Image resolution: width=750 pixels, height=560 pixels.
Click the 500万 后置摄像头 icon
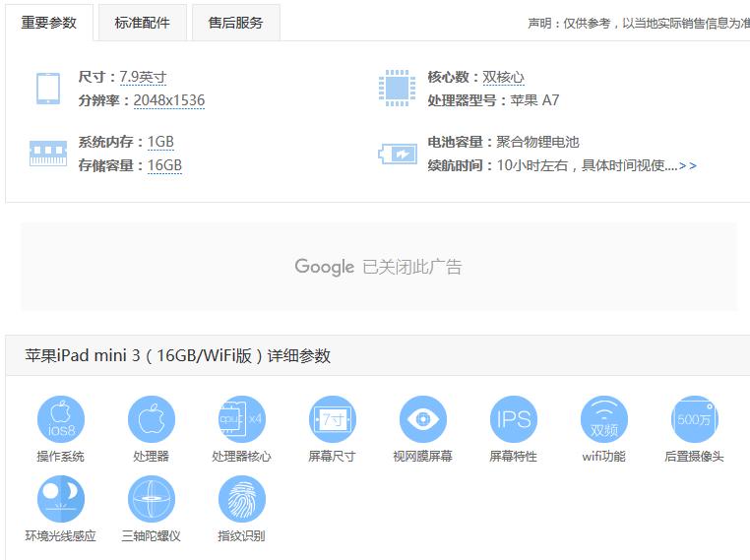[x=694, y=419]
